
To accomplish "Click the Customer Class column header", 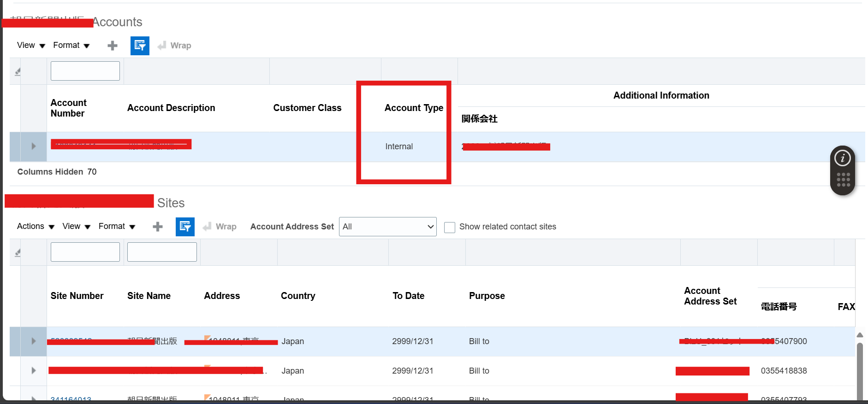I will coord(307,108).
